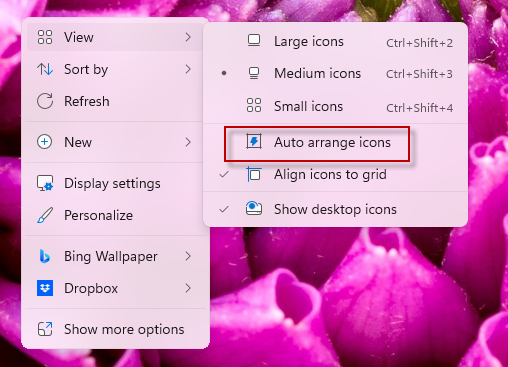Switch to Large icons view
The height and width of the screenshot is (367, 508).
click(335, 41)
